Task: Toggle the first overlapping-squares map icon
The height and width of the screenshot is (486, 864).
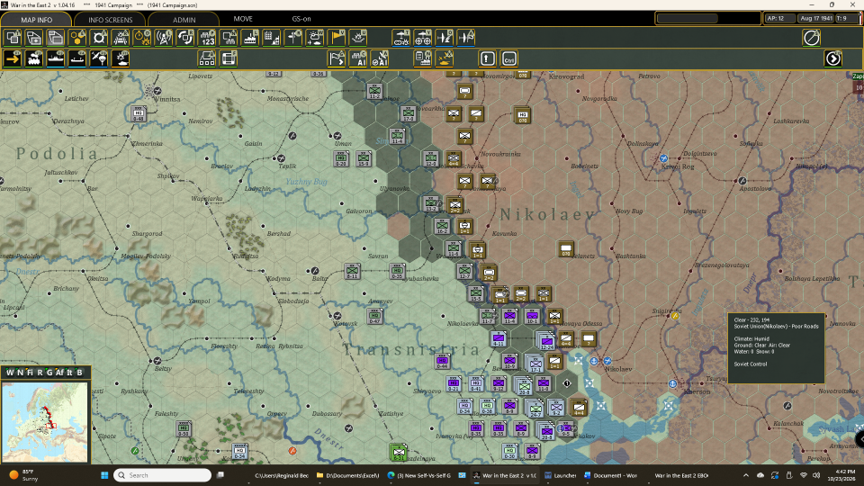Action: tap(13, 38)
